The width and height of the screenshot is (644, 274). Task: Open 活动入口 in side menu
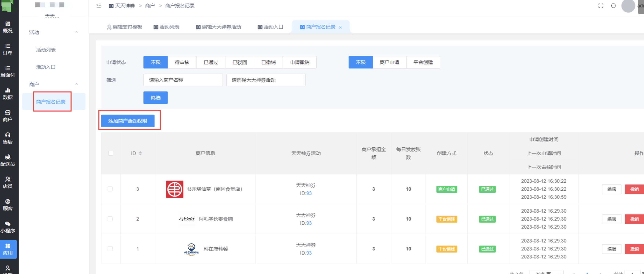(46, 67)
